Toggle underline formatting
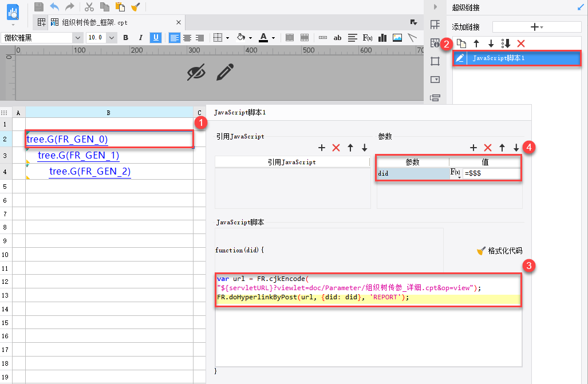Viewport: 588px width, 384px height. click(156, 38)
